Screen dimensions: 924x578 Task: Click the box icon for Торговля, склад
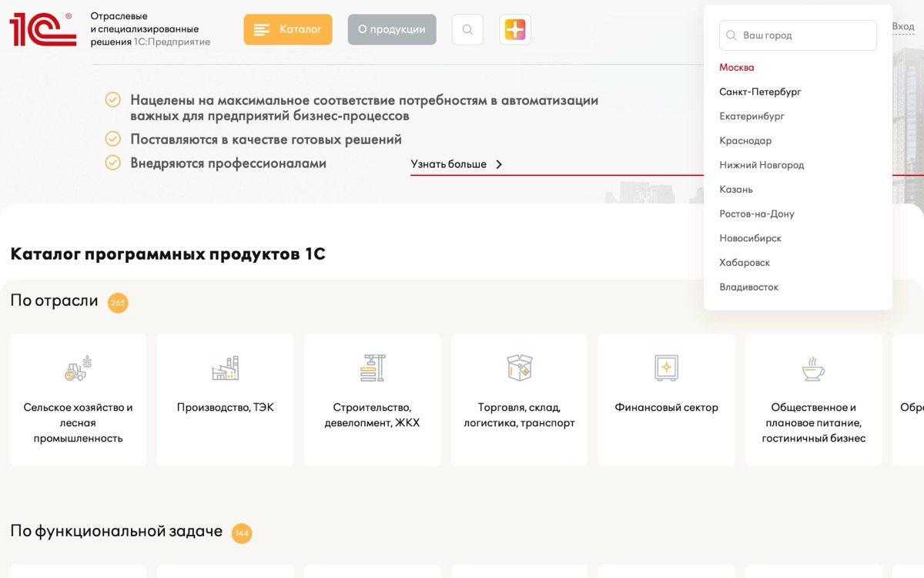[520, 368]
